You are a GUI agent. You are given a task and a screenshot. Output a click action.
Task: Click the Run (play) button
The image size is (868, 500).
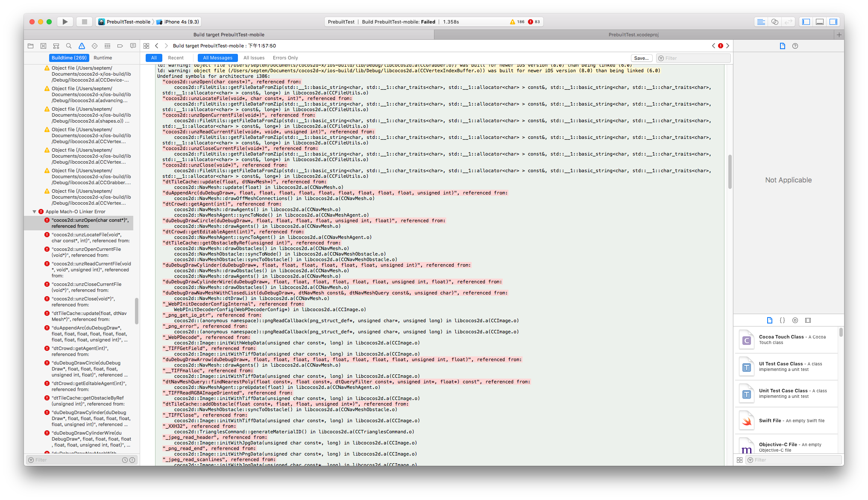click(65, 22)
